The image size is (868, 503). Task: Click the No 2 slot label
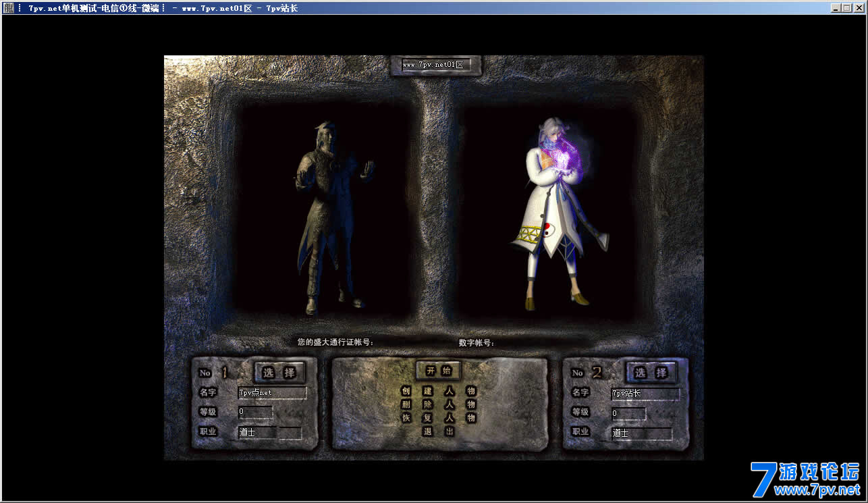tap(587, 373)
